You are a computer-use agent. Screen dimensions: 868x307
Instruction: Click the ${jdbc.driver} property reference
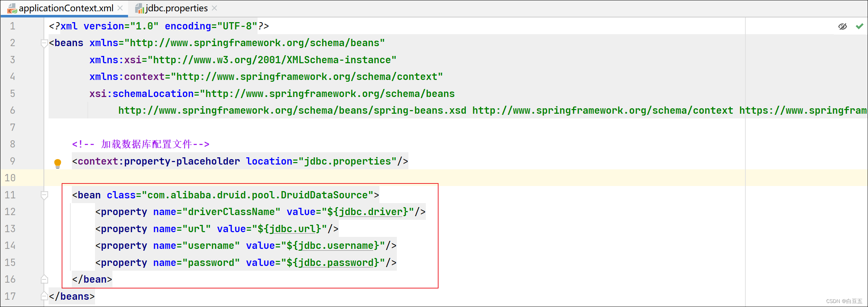[370, 212]
